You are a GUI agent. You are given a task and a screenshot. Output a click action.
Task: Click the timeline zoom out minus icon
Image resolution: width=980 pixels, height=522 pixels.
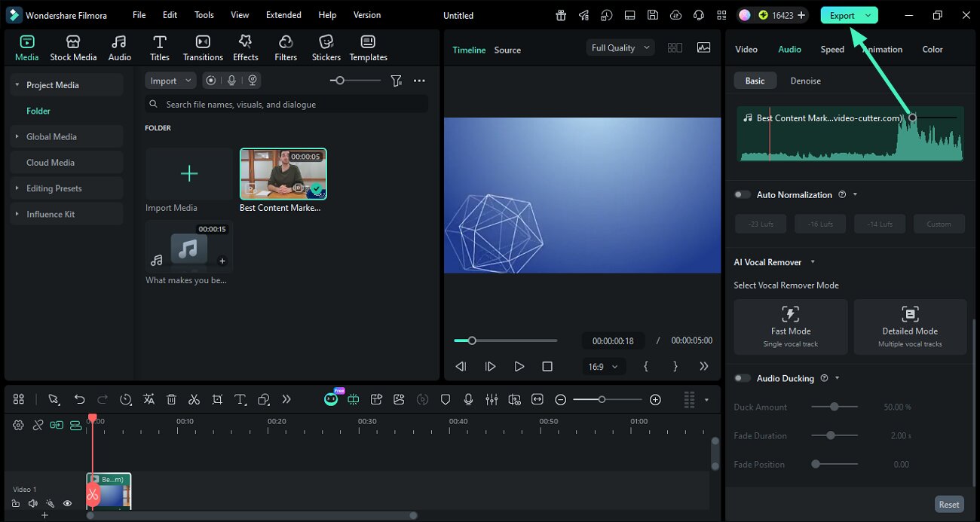tap(561, 399)
